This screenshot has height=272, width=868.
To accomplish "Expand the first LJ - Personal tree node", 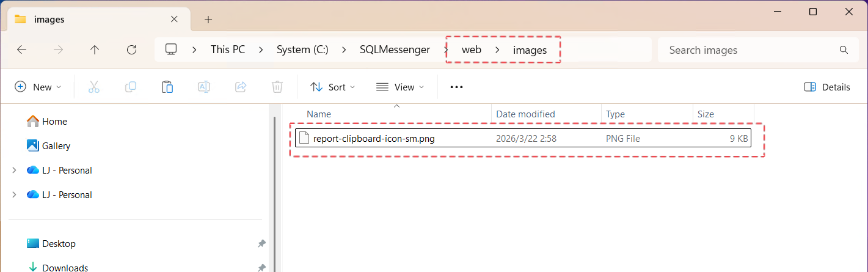I will 14,171.
